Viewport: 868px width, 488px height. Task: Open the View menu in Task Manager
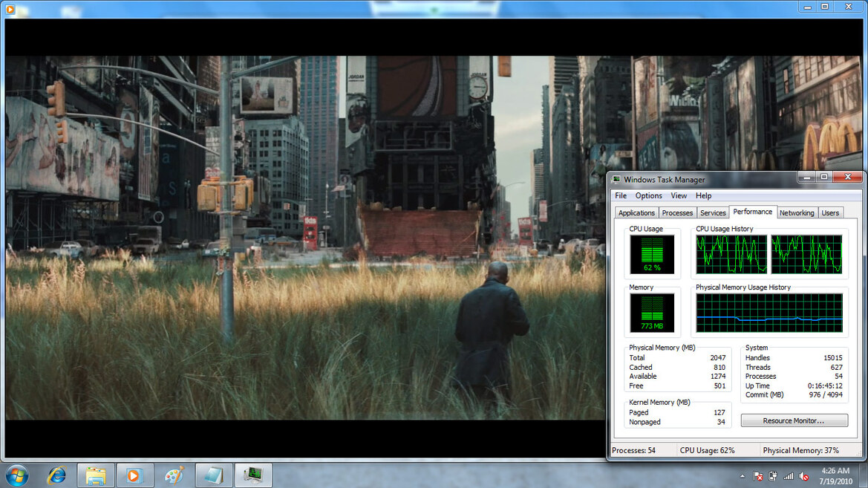click(679, 195)
